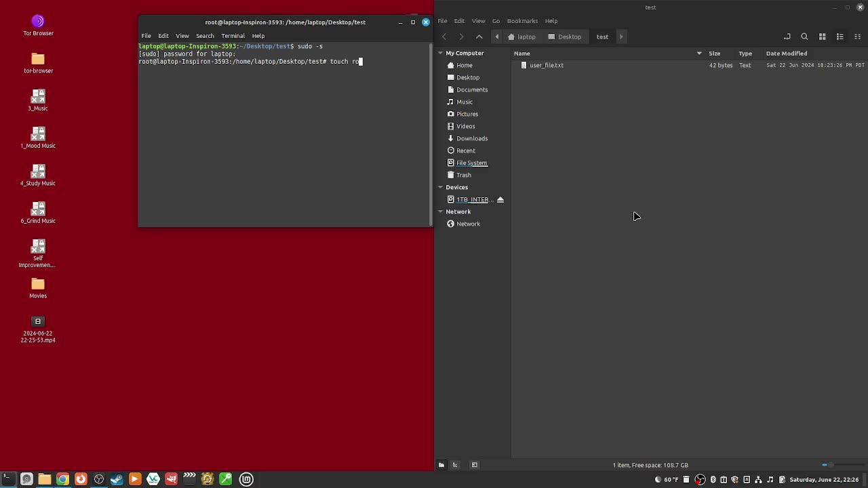The height and width of the screenshot is (488, 868).
Task: Open the terminal's Help menu
Action: click(x=258, y=36)
